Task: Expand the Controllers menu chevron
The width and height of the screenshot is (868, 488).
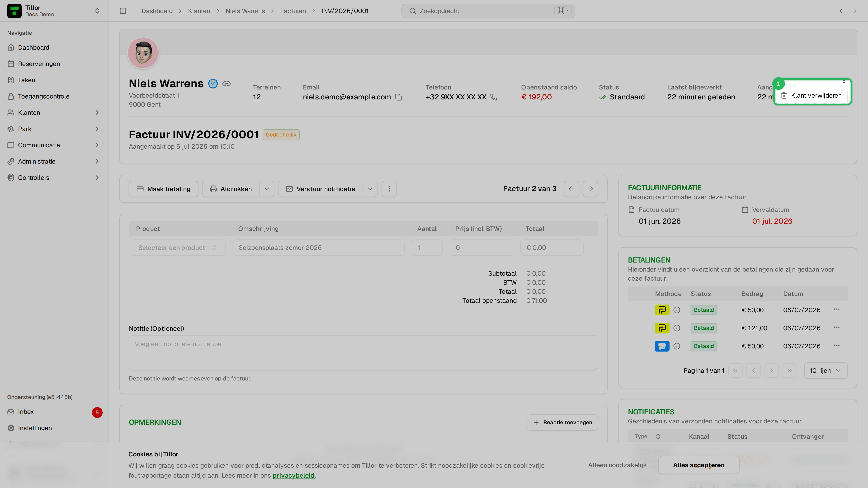Action: [97, 178]
